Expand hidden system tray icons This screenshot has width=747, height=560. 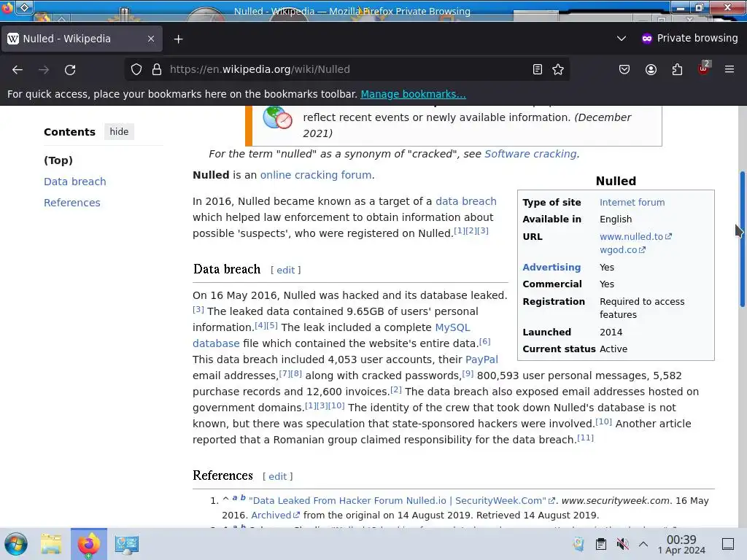coord(643,544)
